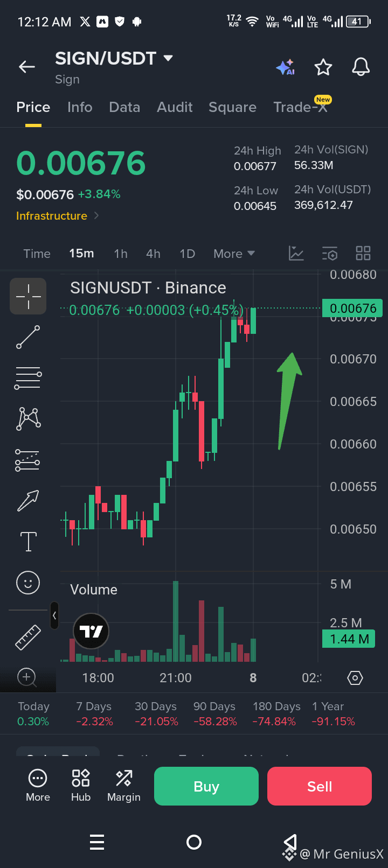Image resolution: width=388 pixels, height=868 pixels.
Task: Open the chart type line-graph icon
Action: click(296, 254)
